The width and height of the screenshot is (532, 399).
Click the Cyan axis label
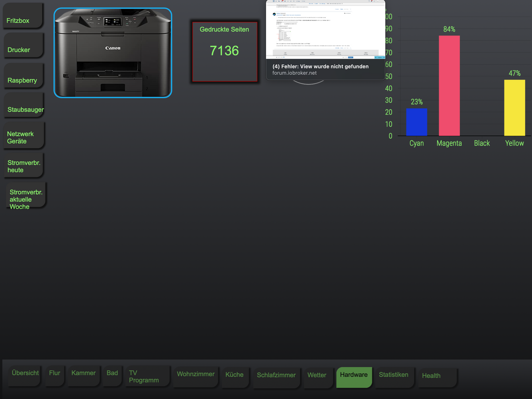pos(417,143)
